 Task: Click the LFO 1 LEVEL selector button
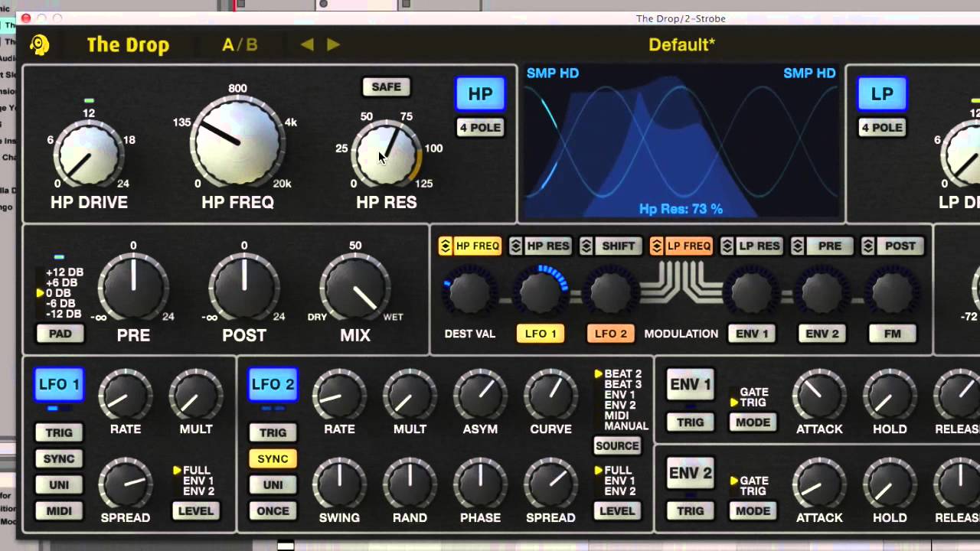[x=196, y=510]
